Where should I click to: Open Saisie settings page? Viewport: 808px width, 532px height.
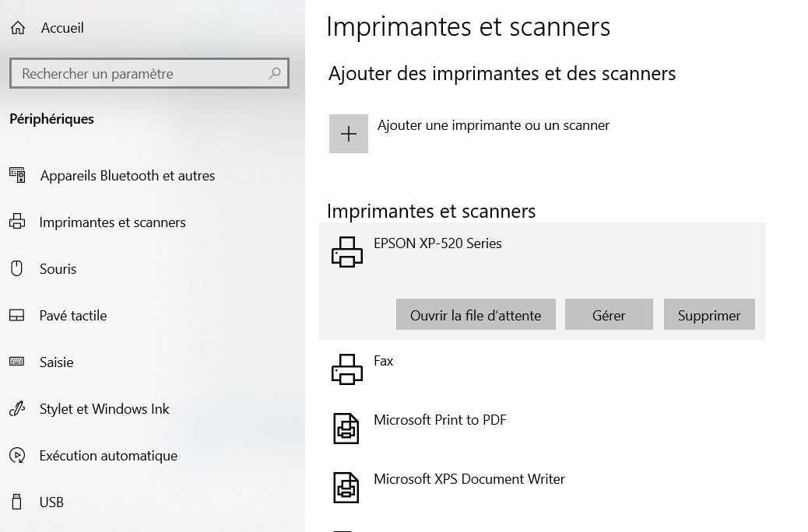57,362
